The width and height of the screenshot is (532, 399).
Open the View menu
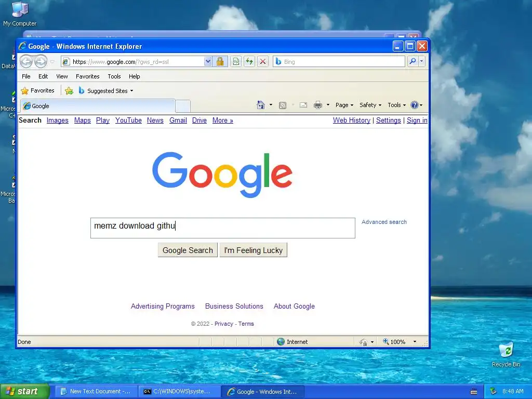[x=62, y=76]
